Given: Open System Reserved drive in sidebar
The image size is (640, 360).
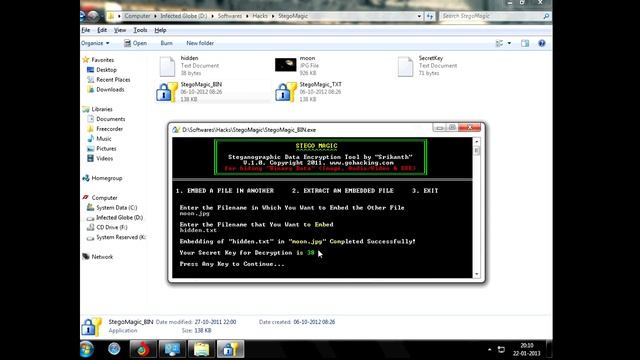Looking at the screenshot, I should click(x=121, y=237).
